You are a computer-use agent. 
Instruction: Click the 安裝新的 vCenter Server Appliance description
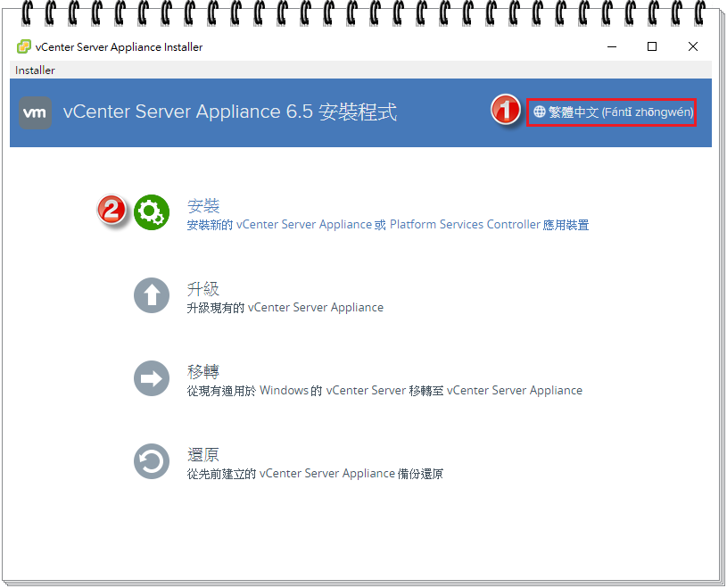388,225
